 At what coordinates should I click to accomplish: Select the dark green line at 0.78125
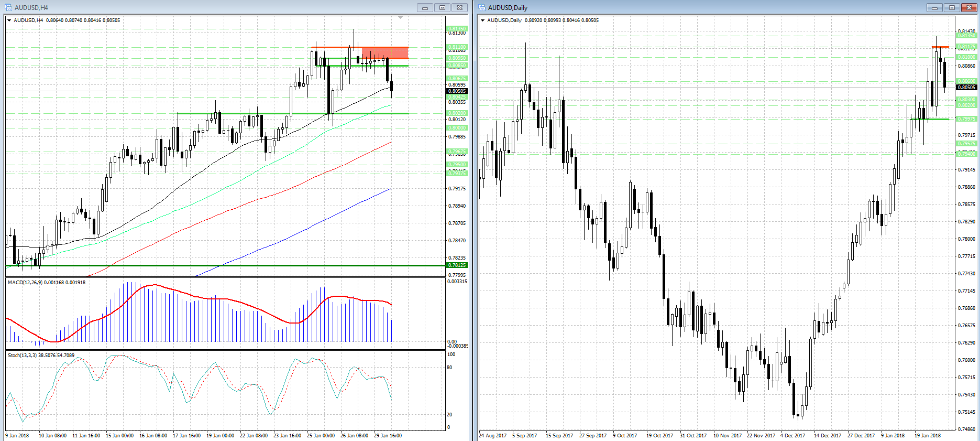tap(225, 265)
